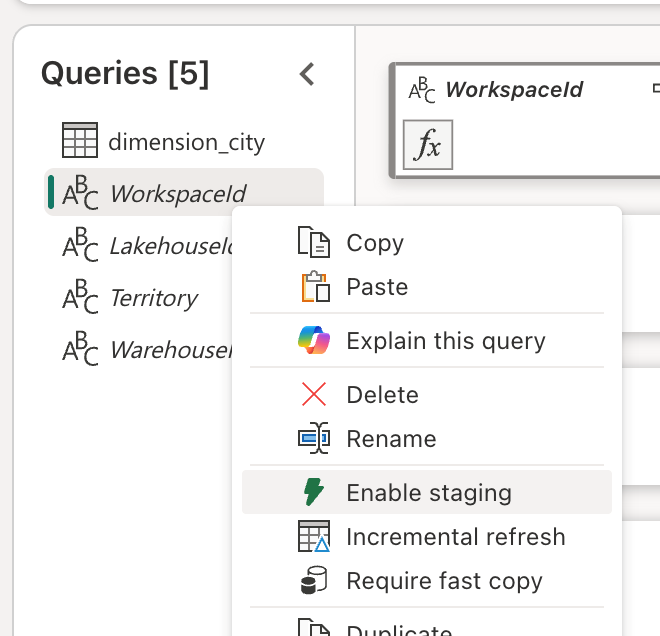Select the WorkspaceId query in the list
Image resolution: width=660 pixels, height=636 pixels.
pos(184,193)
